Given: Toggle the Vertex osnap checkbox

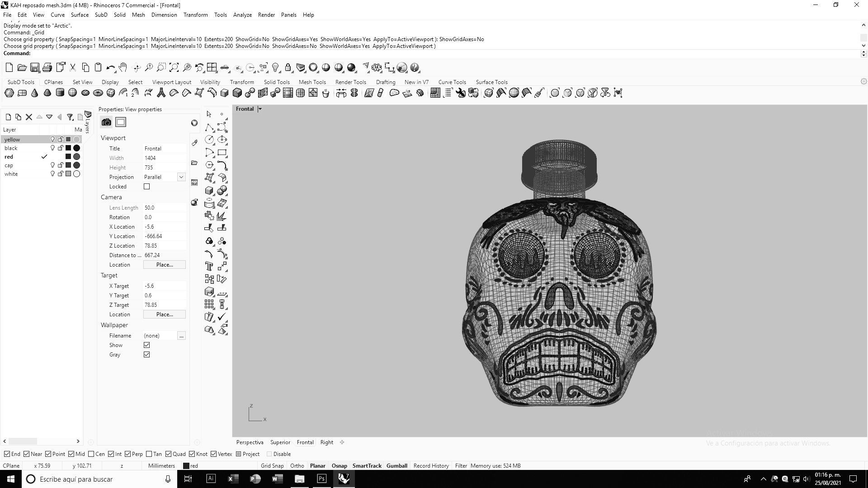Looking at the screenshot, I should [x=213, y=454].
